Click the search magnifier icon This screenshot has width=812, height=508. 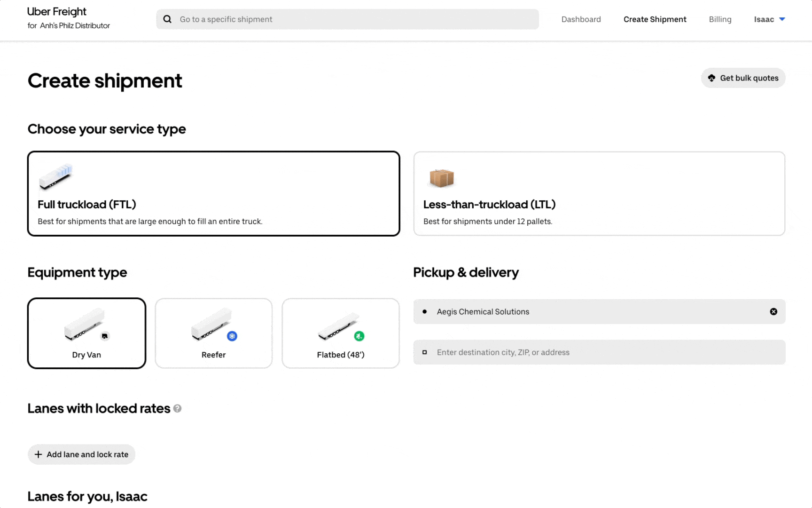coord(167,19)
